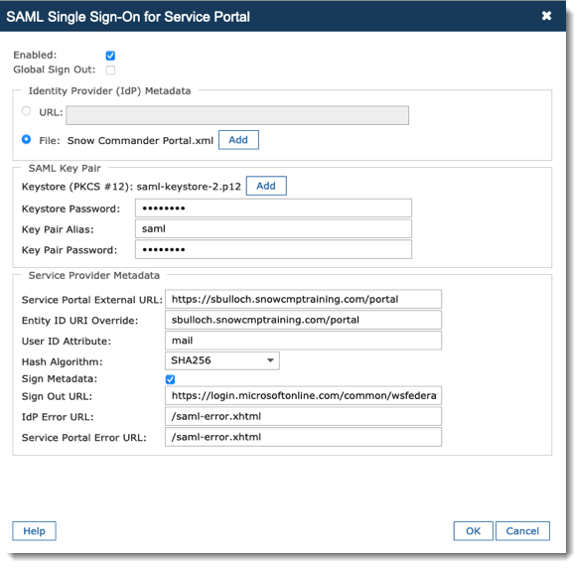The width and height of the screenshot is (581, 568).
Task: Focus the Key Pair Password field
Action: (273, 250)
